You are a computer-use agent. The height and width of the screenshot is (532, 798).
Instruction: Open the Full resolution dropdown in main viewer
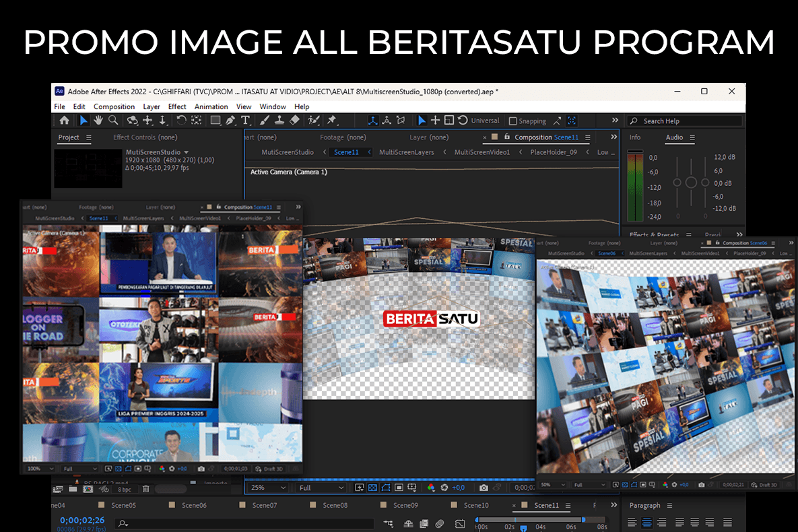pyautogui.click(x=321, y=488)
